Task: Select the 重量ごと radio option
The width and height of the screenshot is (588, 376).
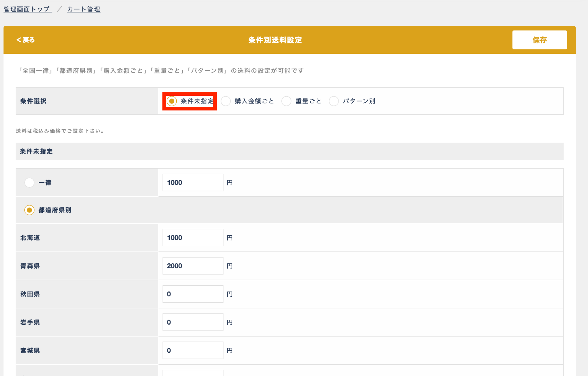Action: (x=287, y=101)
